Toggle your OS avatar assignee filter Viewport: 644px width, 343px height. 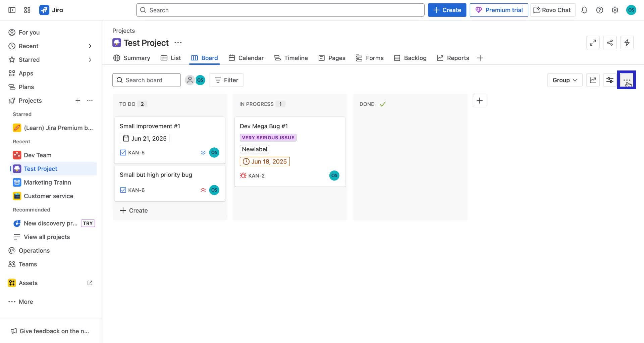point(201,80)
